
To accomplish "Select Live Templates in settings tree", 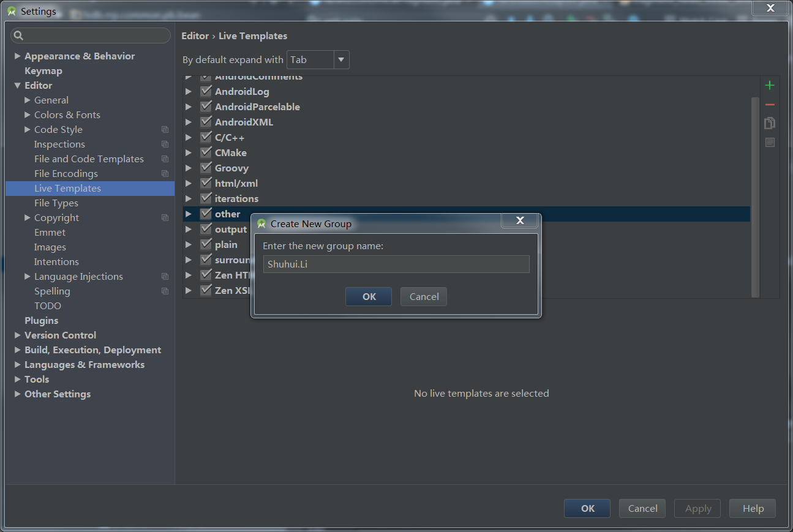I will (x=90, y=189).
